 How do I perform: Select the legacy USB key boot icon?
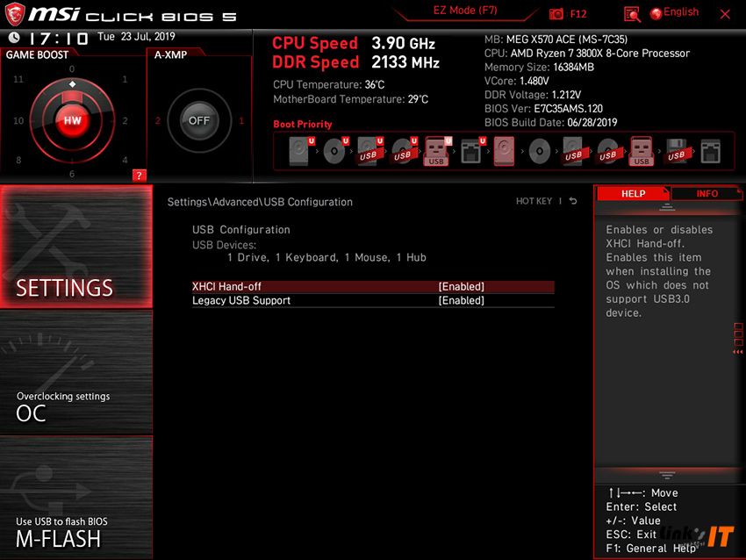(642, 151)
